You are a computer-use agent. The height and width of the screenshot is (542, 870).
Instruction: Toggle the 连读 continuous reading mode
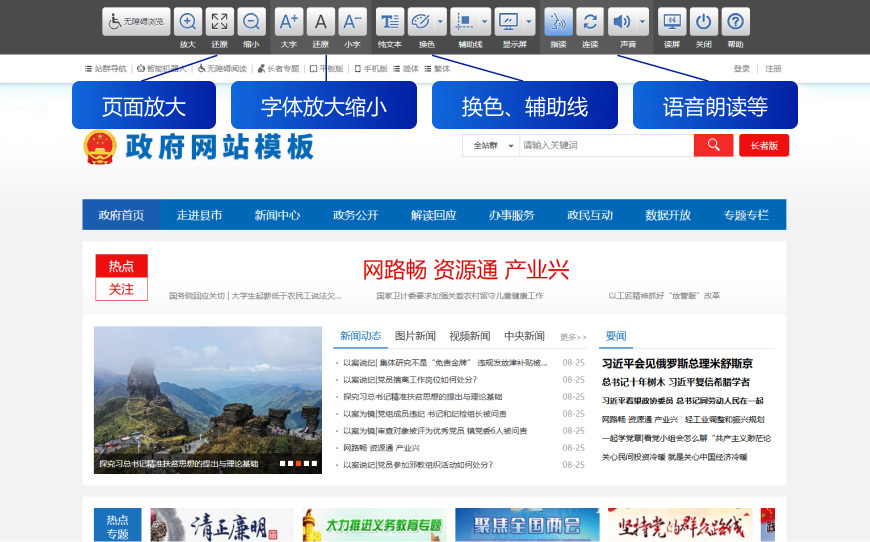(x=590, y=21)
